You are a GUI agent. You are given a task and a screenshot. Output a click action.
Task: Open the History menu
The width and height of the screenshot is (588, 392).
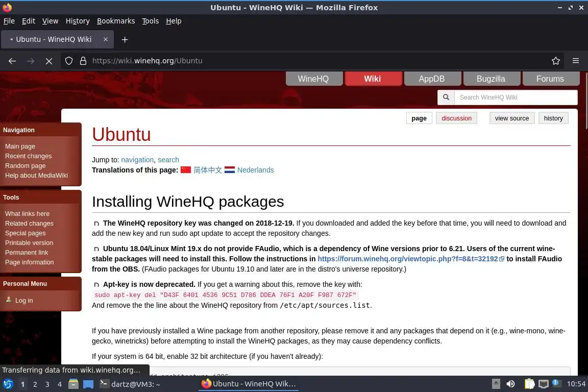click(78, 21)
